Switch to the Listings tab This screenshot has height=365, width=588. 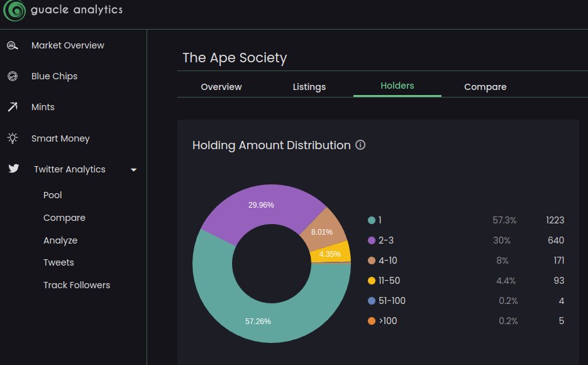309,87
